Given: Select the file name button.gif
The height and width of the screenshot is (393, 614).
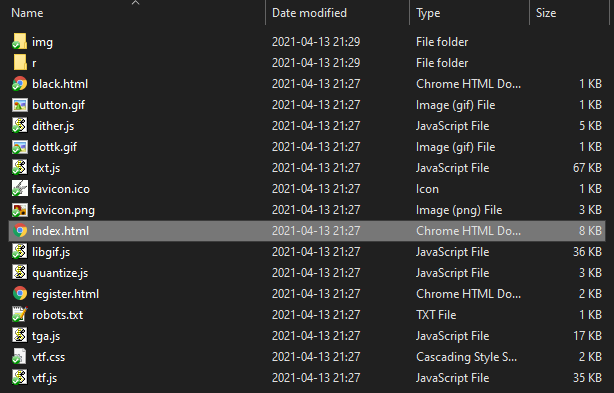Looking at the screenshot, I should [58, 105].
